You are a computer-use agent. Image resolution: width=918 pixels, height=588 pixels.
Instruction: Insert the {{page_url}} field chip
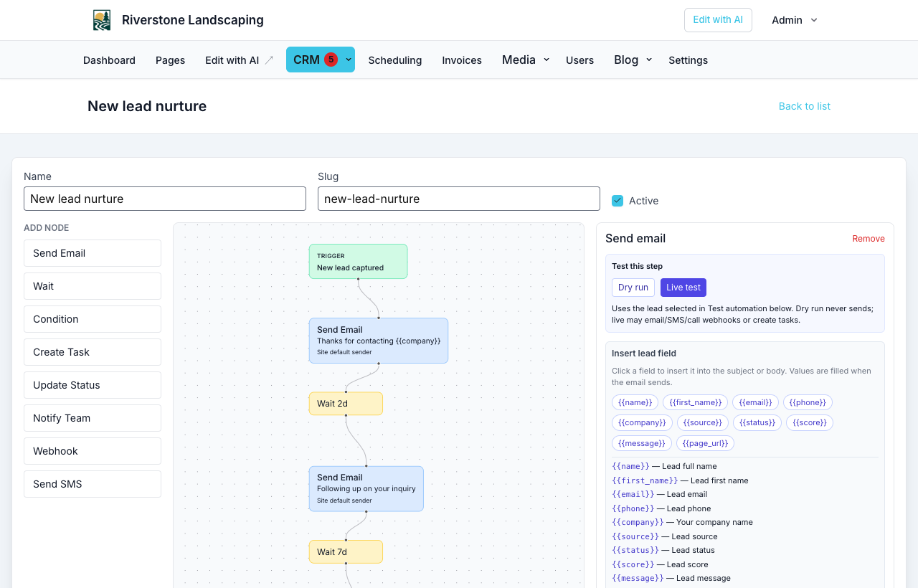[705, 443]
